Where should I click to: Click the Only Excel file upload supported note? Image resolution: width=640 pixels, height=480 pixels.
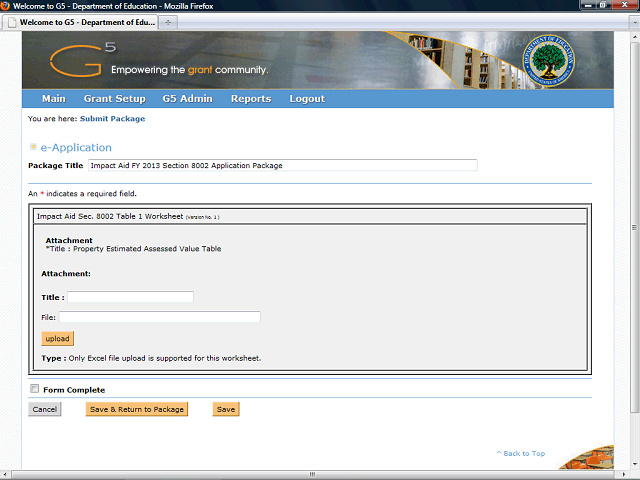pyautogui.click(x=164, y=358)
